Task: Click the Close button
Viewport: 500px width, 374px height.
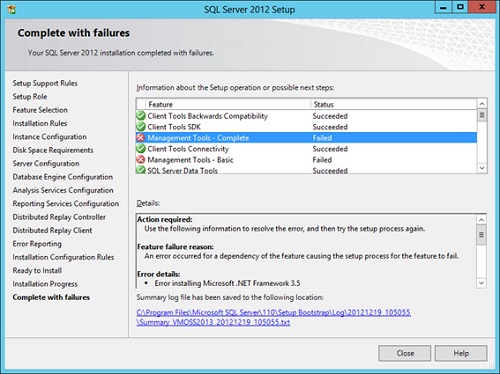Action: click(405, 353)
